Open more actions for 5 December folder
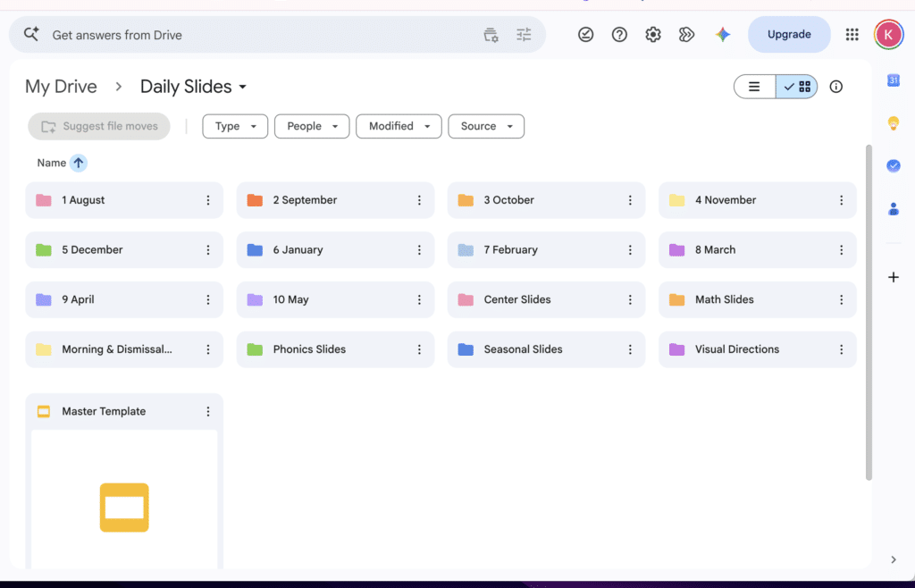This screenshot has width=915, height=588. point(207,249)
